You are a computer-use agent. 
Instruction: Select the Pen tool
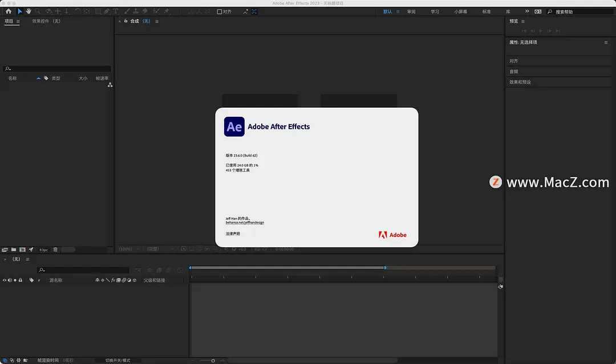[x=107, y=11]
